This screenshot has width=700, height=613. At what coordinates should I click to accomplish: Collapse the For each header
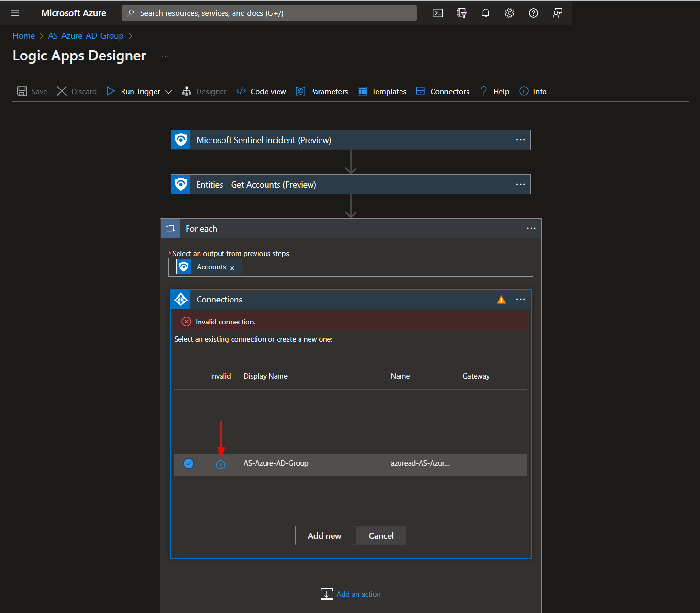(351, 228)
